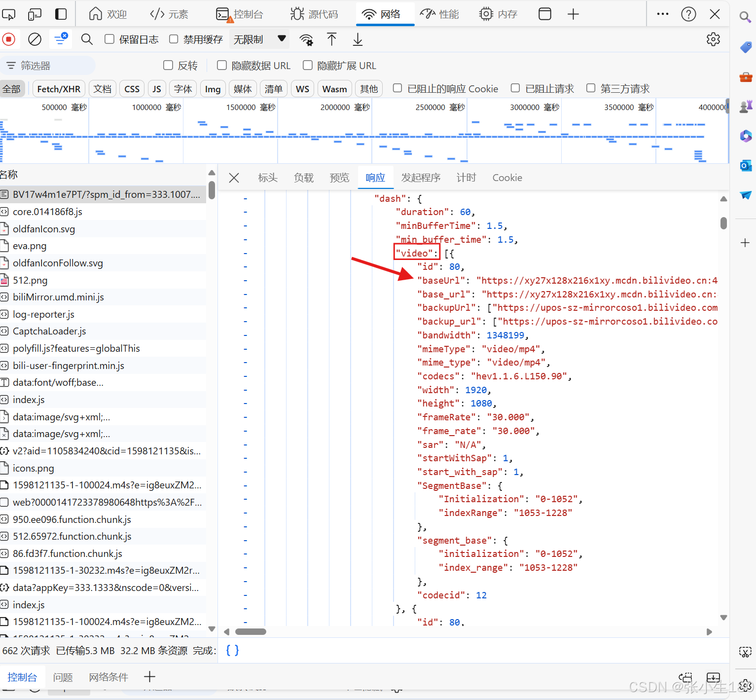Select the All (全部) filter type

click(12, 89)
